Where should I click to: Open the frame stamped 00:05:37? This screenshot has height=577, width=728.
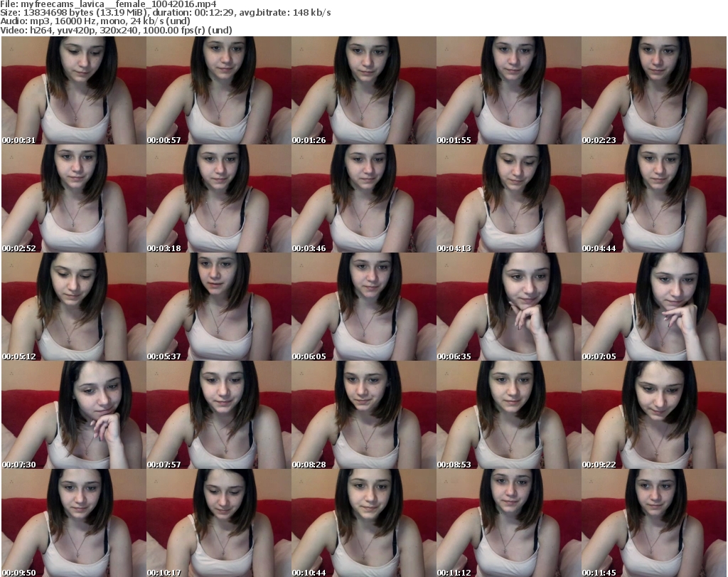pos(219,307)
